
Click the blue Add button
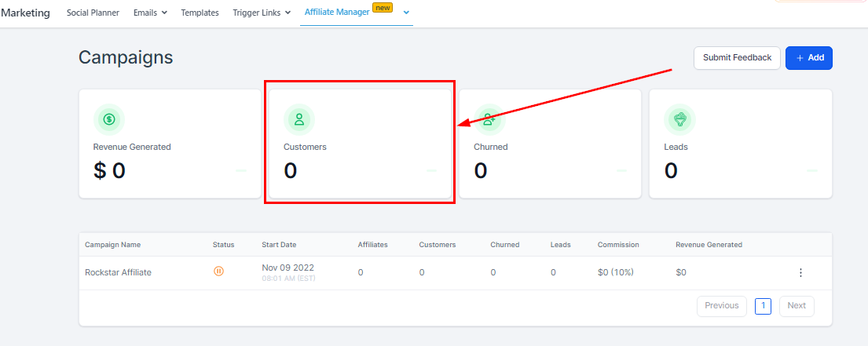tap(808, 58)
